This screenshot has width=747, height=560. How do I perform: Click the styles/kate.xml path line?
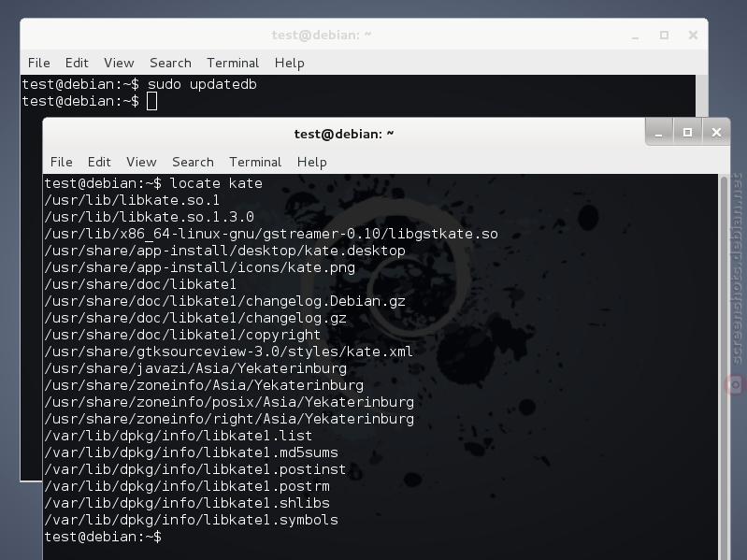click(229, 352)
